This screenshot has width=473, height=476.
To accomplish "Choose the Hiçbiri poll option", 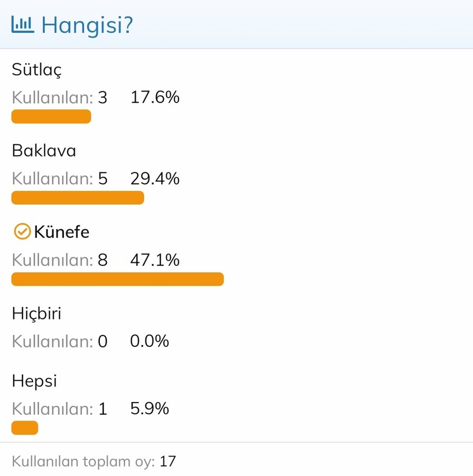I will pyautogui.click(x=36, y=314).
